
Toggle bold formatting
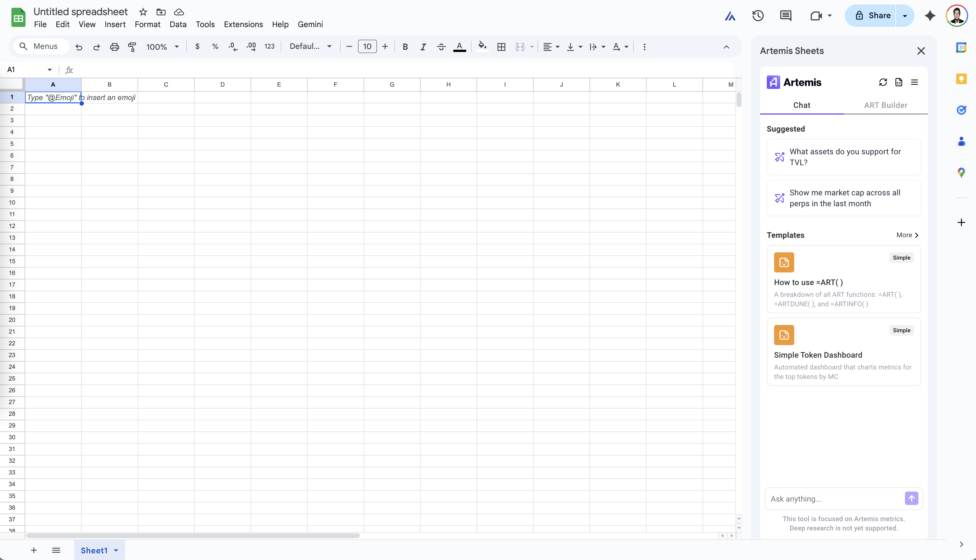[x=405, y=47]
